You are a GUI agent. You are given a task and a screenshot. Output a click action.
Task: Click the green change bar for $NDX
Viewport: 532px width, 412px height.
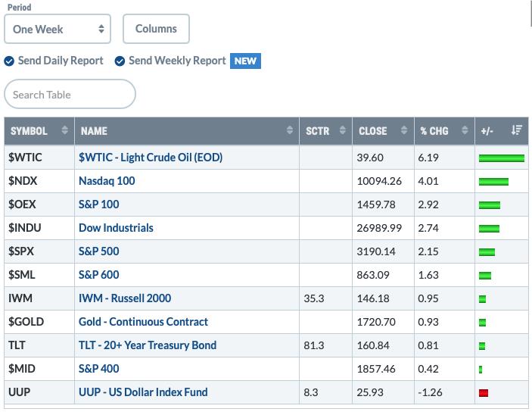point(493,182)
